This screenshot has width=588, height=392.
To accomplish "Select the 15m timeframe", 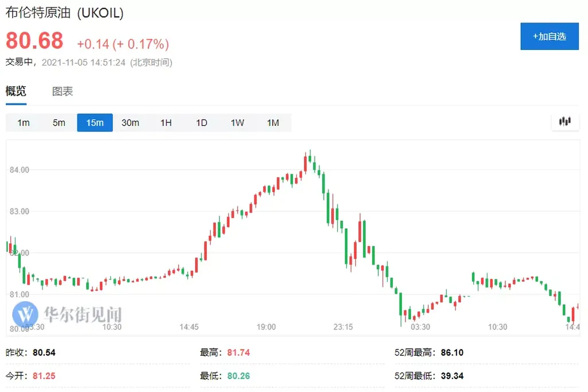I will (95, 123).
